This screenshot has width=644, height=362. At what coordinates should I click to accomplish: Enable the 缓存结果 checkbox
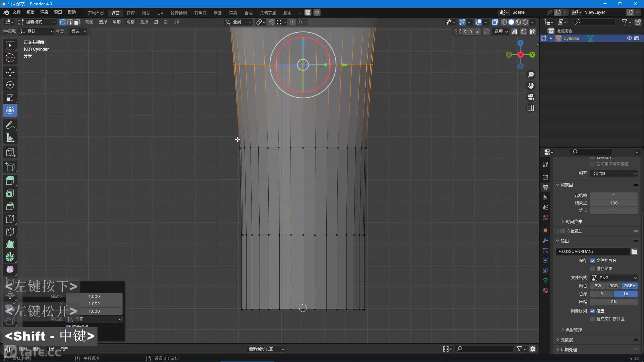pyautogui.click(x=593, y=269)
